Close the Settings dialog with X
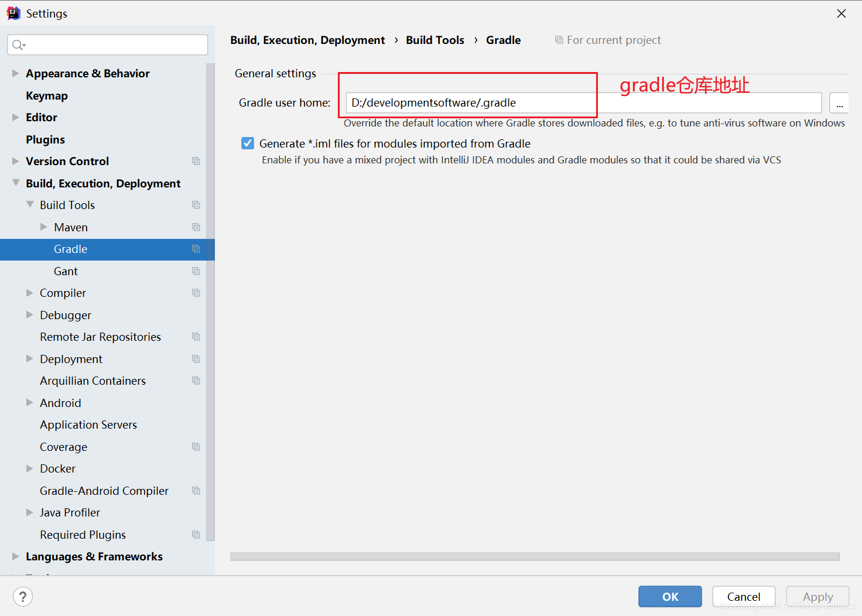Image resolution: width=862 pixels, height=616 pixels. 842,13
